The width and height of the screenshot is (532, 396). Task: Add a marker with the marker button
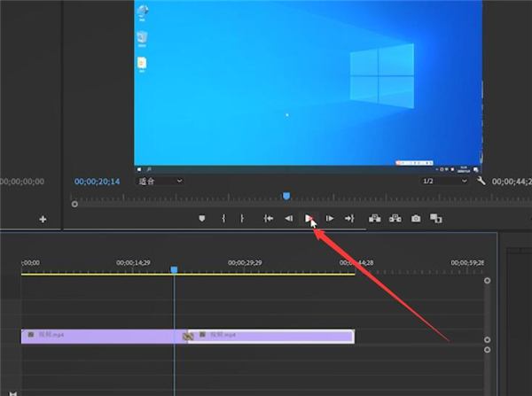click(x=202, y=218)
